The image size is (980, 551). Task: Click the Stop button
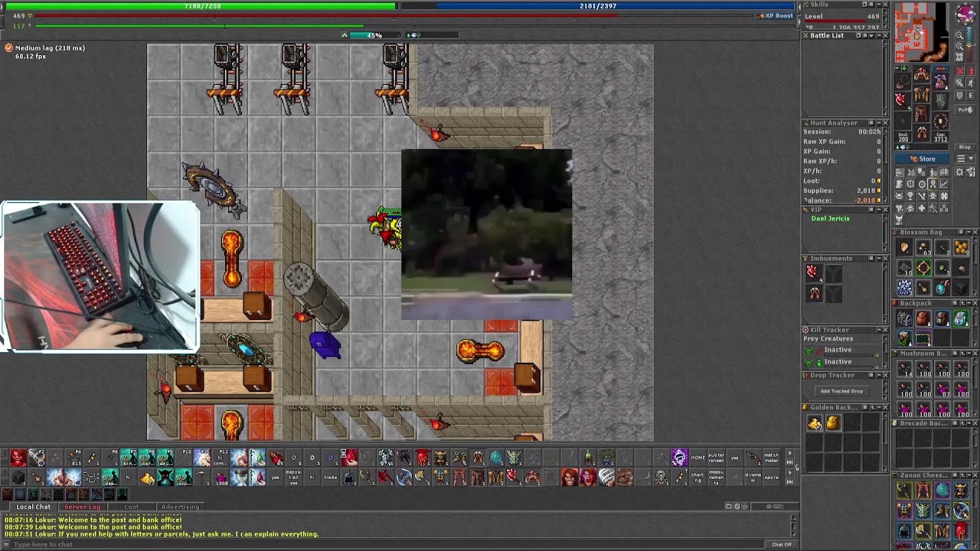tap(965, 147)
